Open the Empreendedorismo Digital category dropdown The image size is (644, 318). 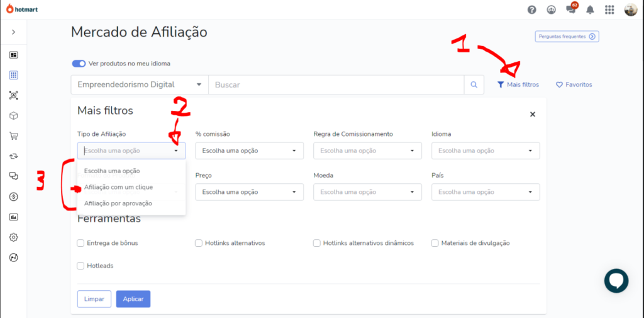click(x=139, y=85)
